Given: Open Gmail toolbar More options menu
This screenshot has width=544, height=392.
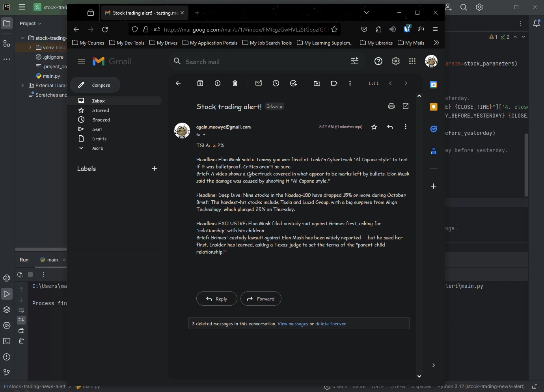Looking at the screenshot, I should click(x=350, y=83).
